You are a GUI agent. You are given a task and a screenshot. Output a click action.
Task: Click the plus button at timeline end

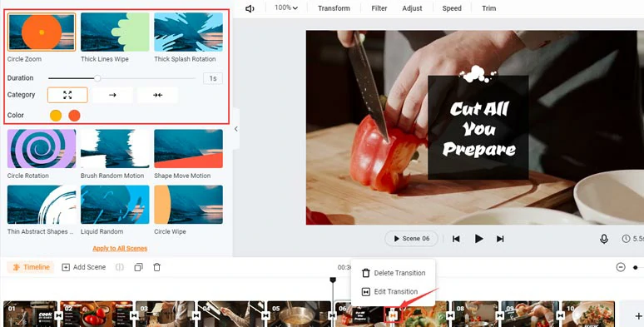pos(638,315)
